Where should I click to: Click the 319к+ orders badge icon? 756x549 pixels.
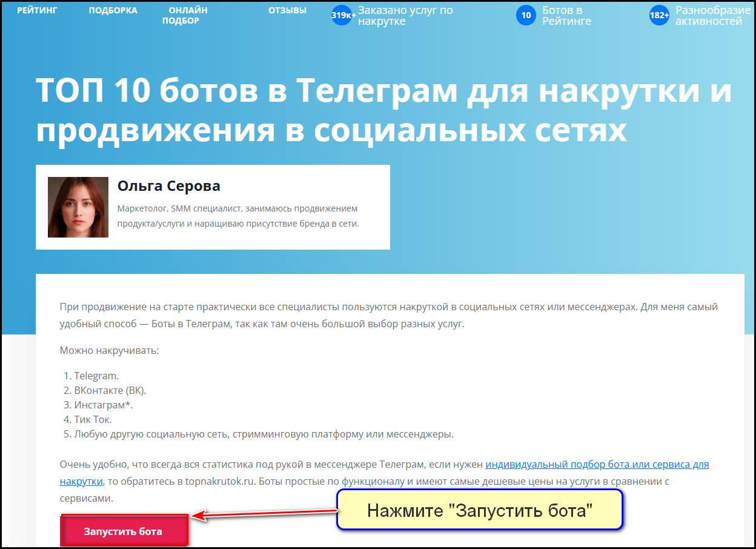click(342, 15)
